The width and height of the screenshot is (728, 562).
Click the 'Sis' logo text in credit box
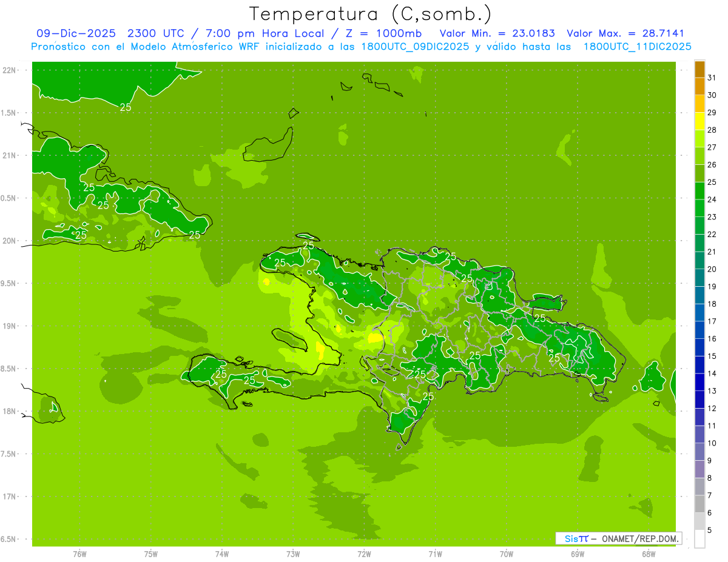coord(571,538)
